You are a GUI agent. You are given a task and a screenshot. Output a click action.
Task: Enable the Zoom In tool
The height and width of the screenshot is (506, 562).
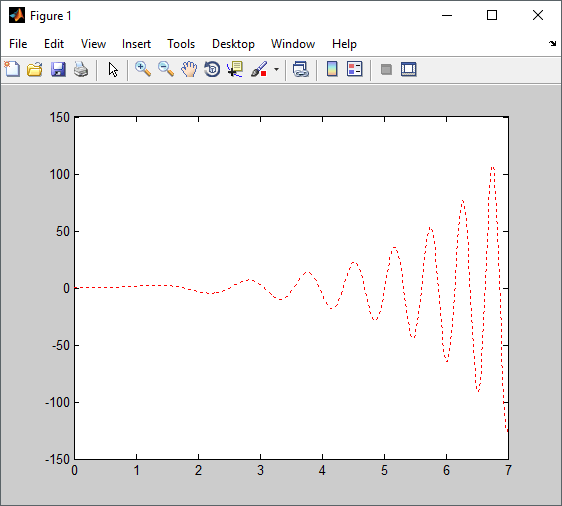pyautogui.click(x=143, y=69)
